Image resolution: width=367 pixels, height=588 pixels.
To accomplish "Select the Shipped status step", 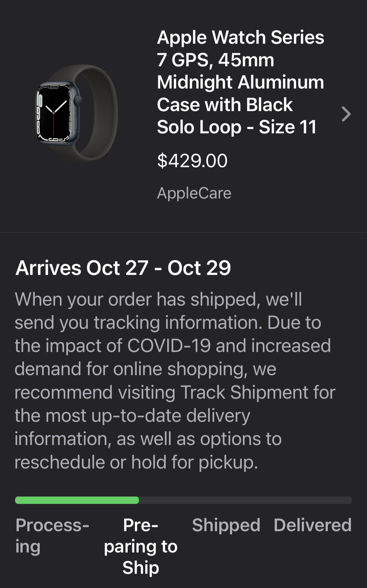I will pyautogui.click(x=226, y=525).
